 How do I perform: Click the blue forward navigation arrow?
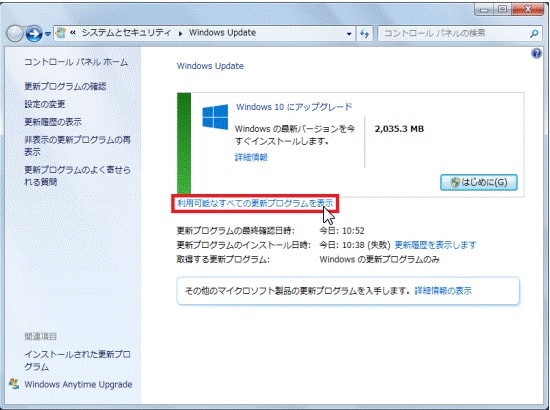point(34,34)
